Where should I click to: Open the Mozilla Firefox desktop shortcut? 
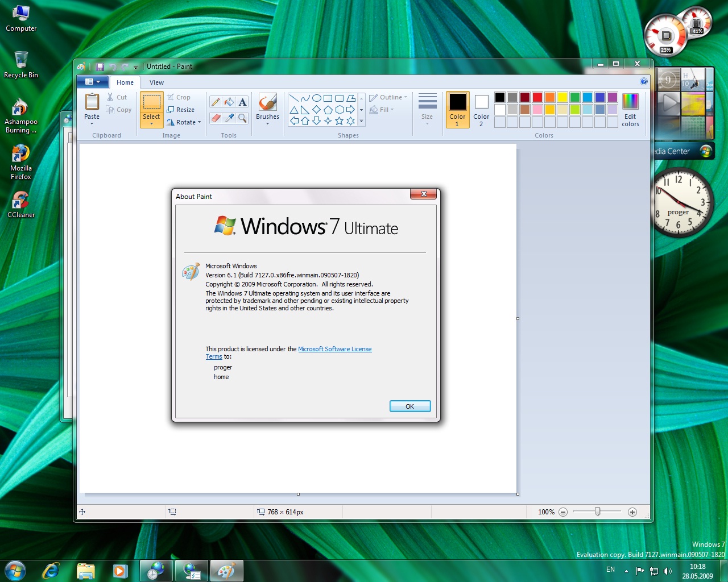[x=21, y=162]
